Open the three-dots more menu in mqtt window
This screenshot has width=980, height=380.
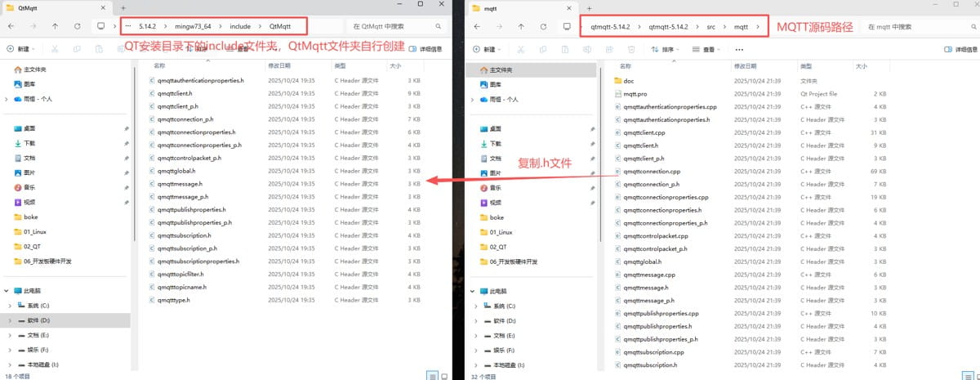coord(739,49)
